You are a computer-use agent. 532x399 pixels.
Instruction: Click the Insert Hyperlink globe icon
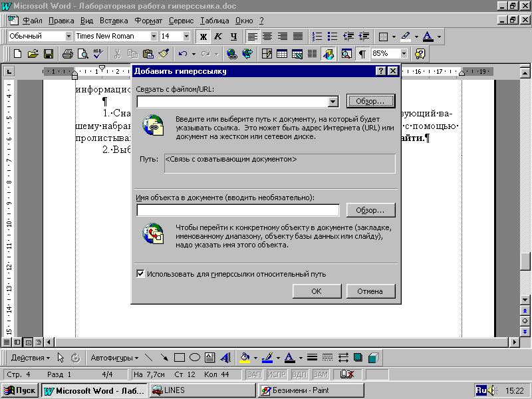232,54
